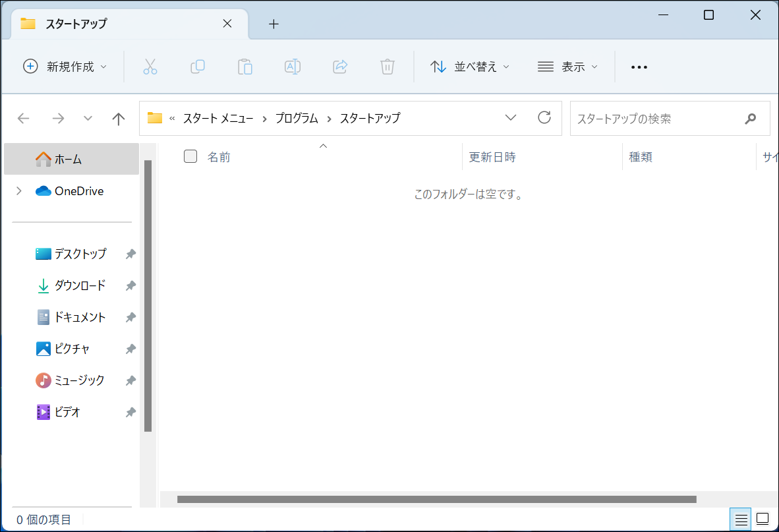Navigate to プログラム in breadcrumb path
Image resolution: width=779 pixels, height=532 pixels.
click(x=296, y=119)
